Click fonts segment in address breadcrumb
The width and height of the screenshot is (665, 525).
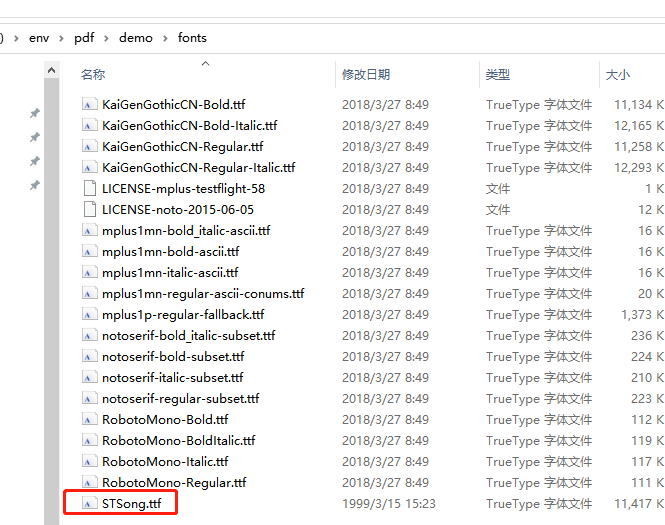[192, 38]
